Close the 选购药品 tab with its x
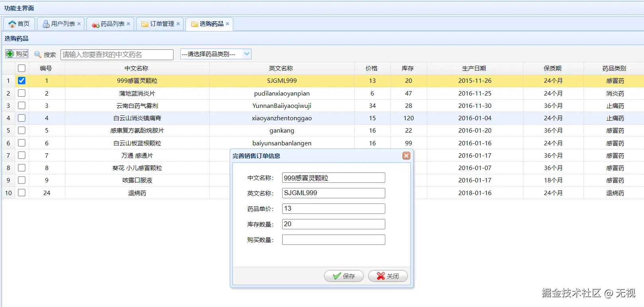The width and height of the screenshot is (644, 307). click(228, 24)
